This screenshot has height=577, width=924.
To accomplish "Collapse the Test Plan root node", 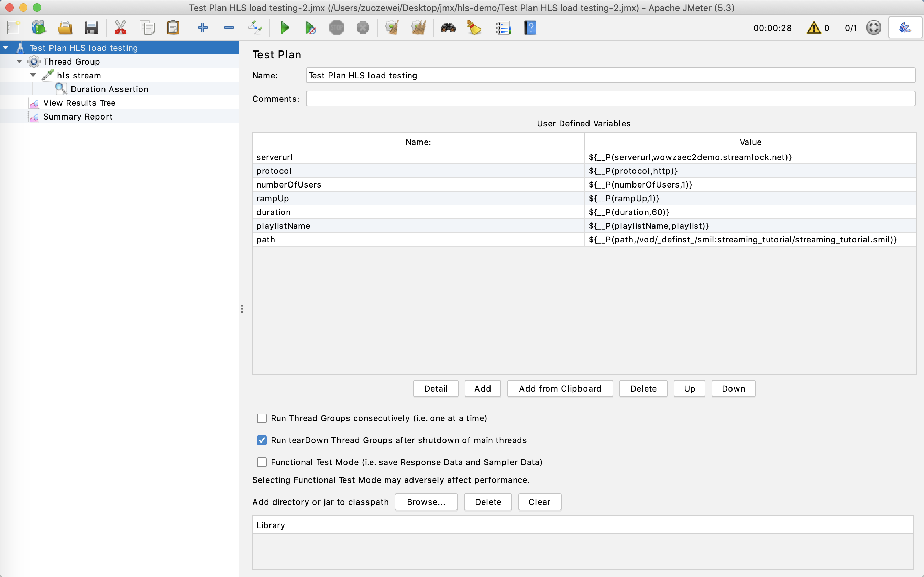I will point(6,48).
